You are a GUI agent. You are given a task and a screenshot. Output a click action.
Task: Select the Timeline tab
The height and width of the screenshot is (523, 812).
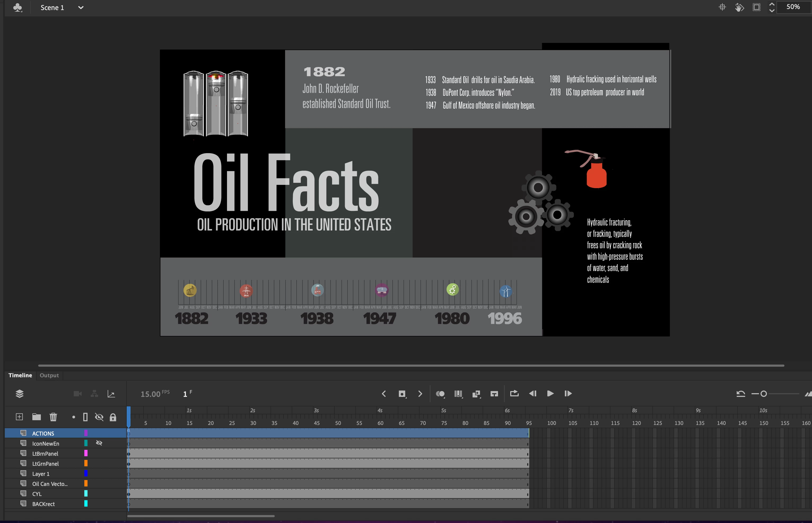pyautogui.click(x=20, y=375)
